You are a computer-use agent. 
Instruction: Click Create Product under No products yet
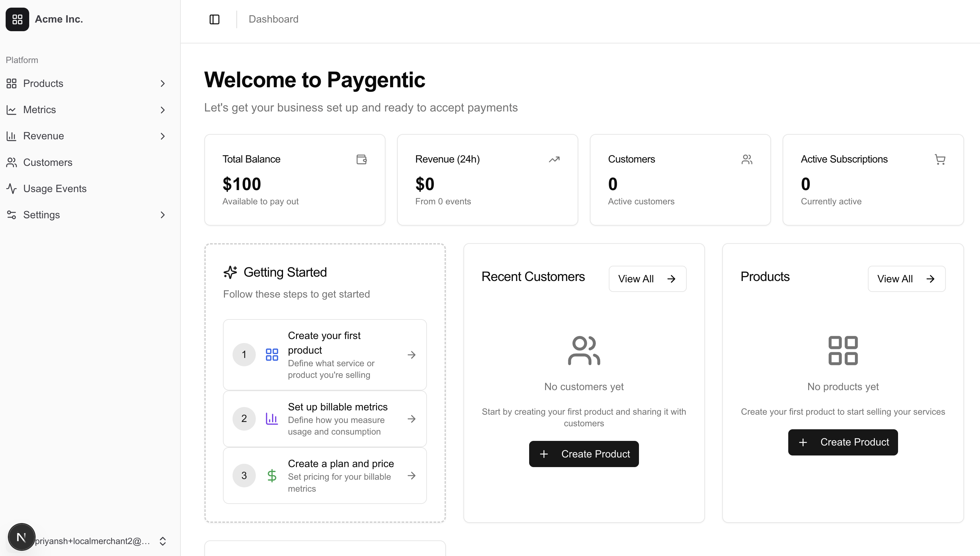pyautogui.click(x=843, y=442)
